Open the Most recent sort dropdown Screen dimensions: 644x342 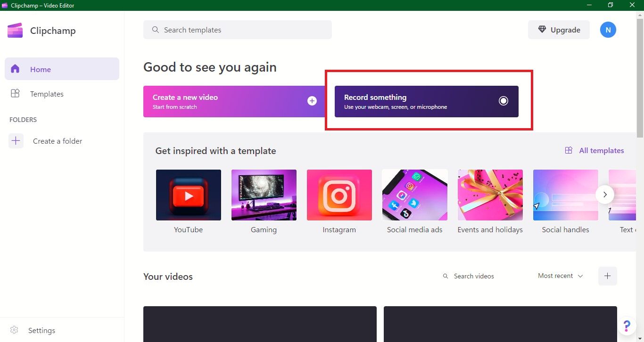pos(561,276)
